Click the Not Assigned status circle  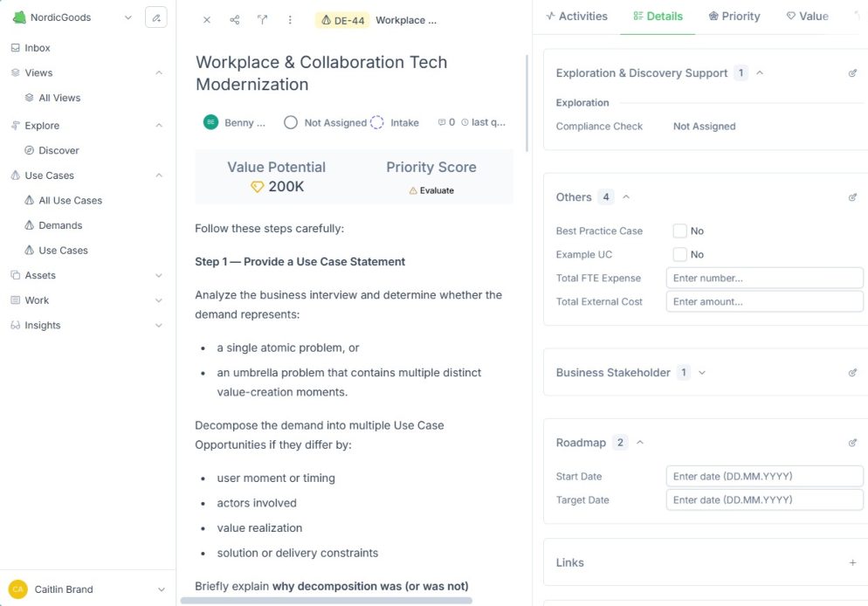[x=291, y=122]
